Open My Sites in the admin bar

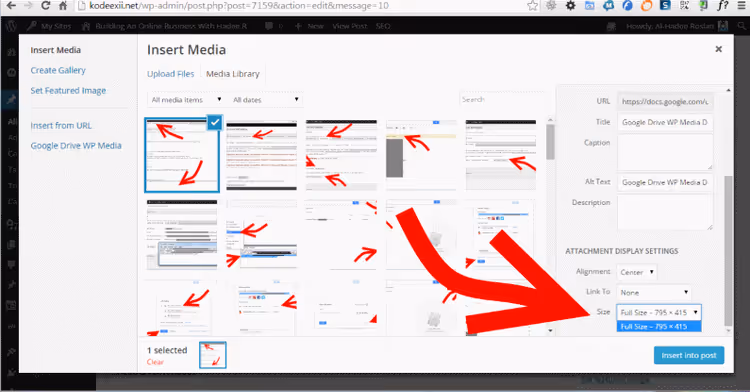click(50, 26)
